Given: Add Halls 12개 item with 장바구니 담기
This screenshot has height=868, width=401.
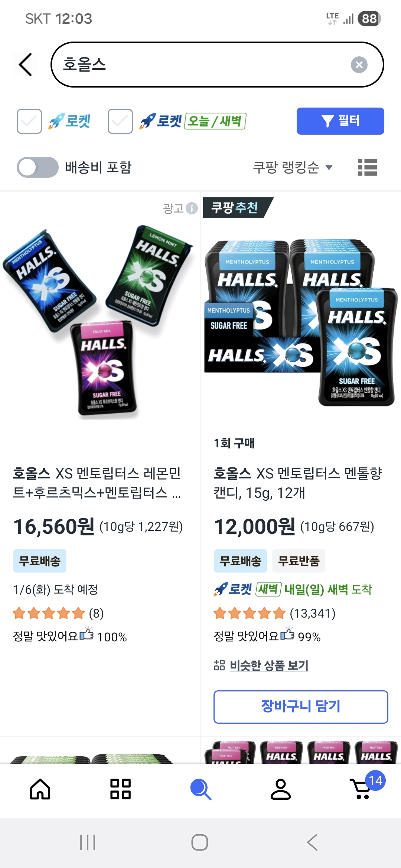Looking at the screenshot, I should click(x=301, y=707).
